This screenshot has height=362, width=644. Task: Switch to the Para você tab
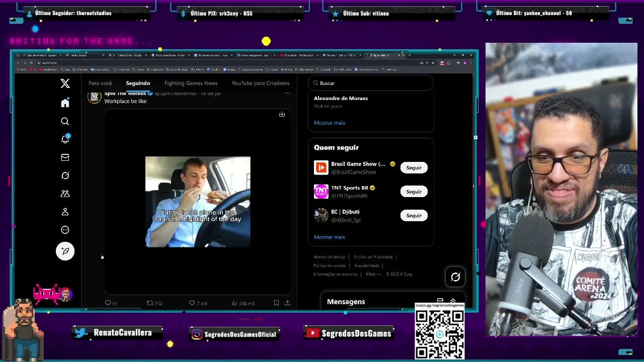tap(100, 83)
